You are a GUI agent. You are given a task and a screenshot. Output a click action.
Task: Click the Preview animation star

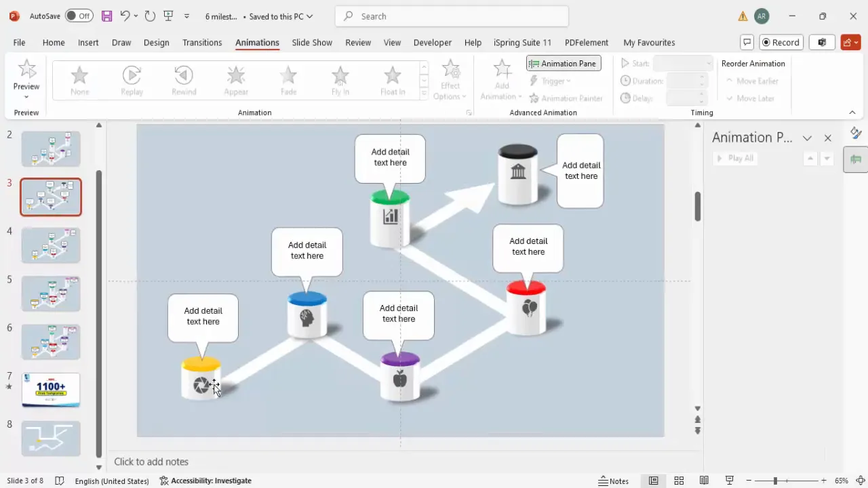(x=26, y=68)
